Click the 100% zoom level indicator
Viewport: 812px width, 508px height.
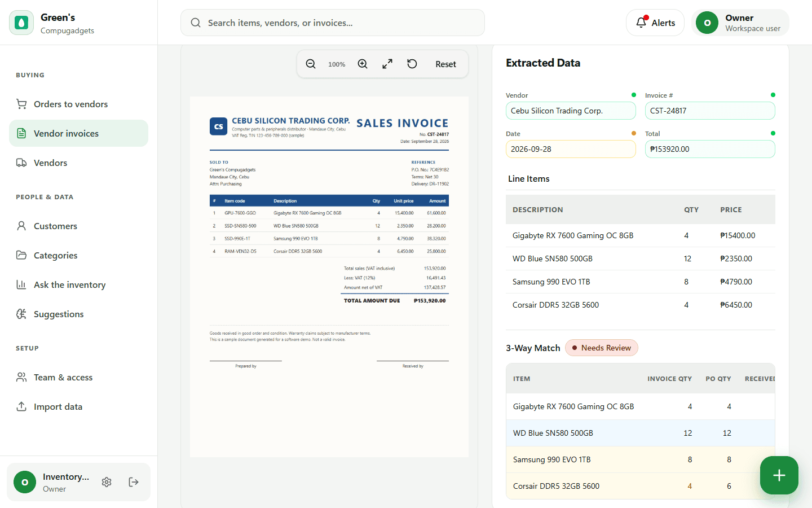pos(337,64)
